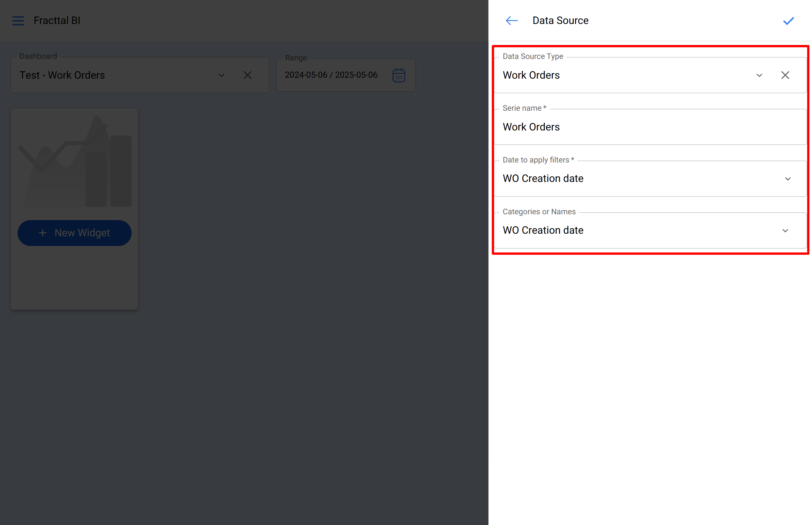Expand the Dashboard dropdown chevron

222,75
